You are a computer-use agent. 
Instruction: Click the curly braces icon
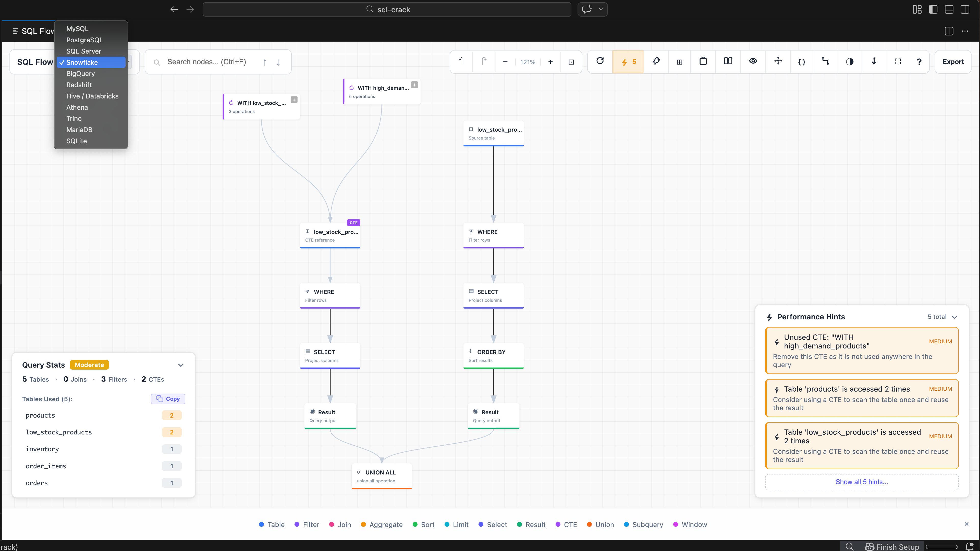802,61
